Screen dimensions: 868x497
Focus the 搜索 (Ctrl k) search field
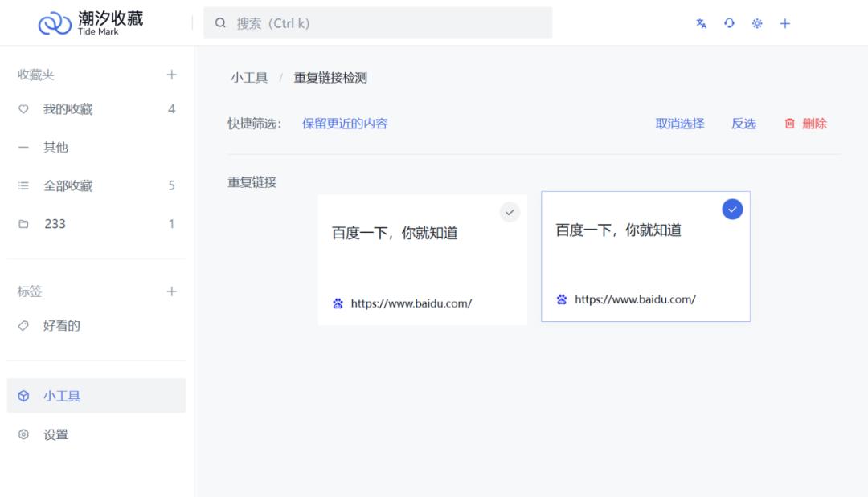[x=378, y=22]
